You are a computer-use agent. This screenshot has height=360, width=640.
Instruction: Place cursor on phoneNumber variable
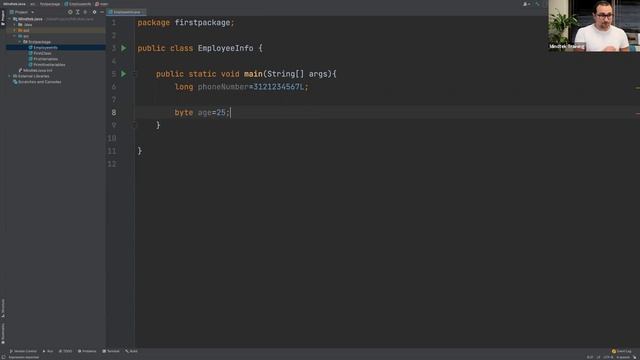[x=223, y=87]
